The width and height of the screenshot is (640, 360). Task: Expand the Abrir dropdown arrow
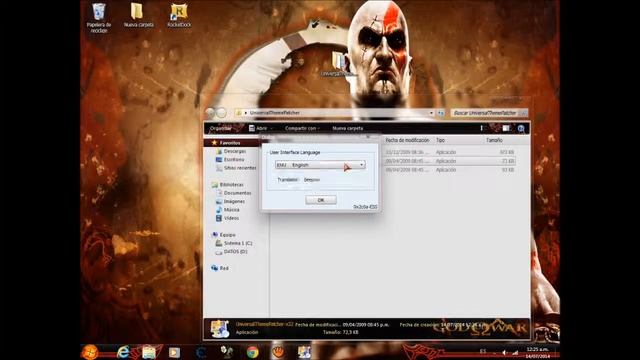pyautogui.click(x=272, y=129)
